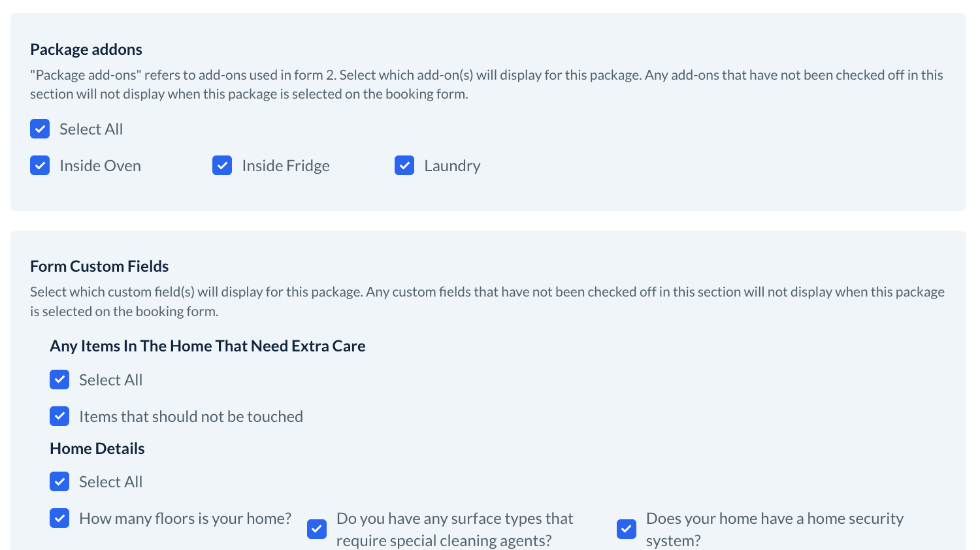Image resolution: width=980 pixels, height=550 pixels.
Task: Uncheck the 'How many floors' checkbox
Action: [x=59, y=518]
